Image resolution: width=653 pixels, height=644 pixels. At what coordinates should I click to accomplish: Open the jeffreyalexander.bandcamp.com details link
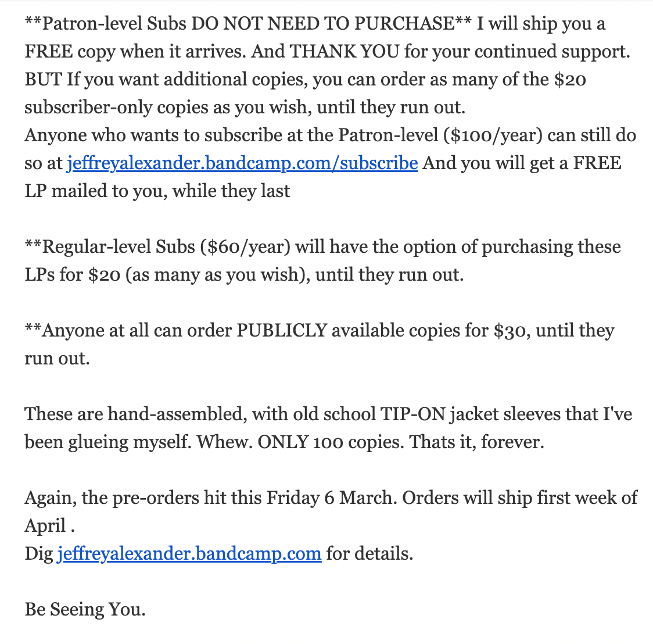point(189,554)
